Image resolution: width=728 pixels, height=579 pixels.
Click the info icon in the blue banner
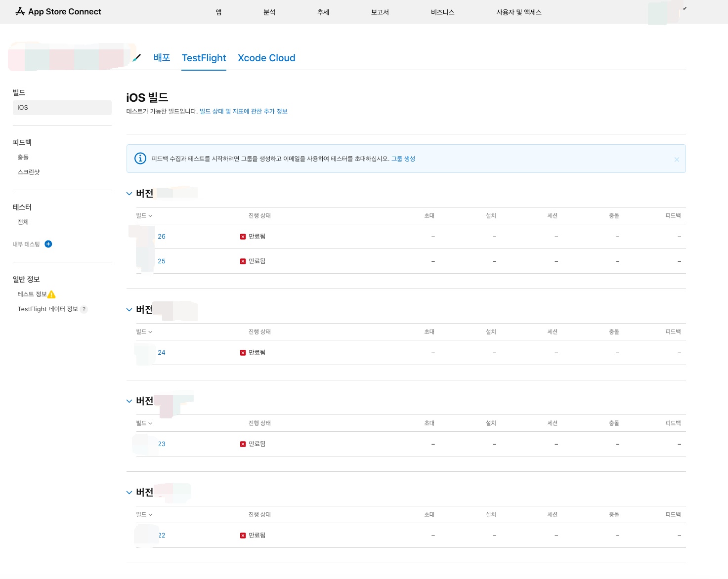click(x=140, y=158)
